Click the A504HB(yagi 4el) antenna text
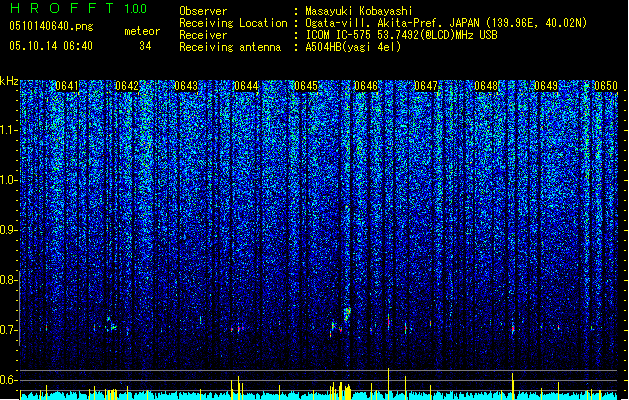The height and width of the screenshot is (400, 629). point(353,47)
